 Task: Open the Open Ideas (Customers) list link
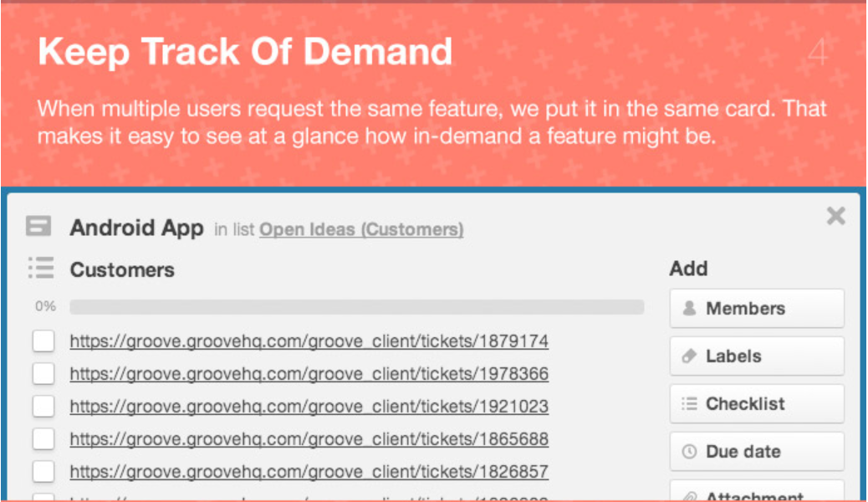pyautogui.click(x=361, y=229)
